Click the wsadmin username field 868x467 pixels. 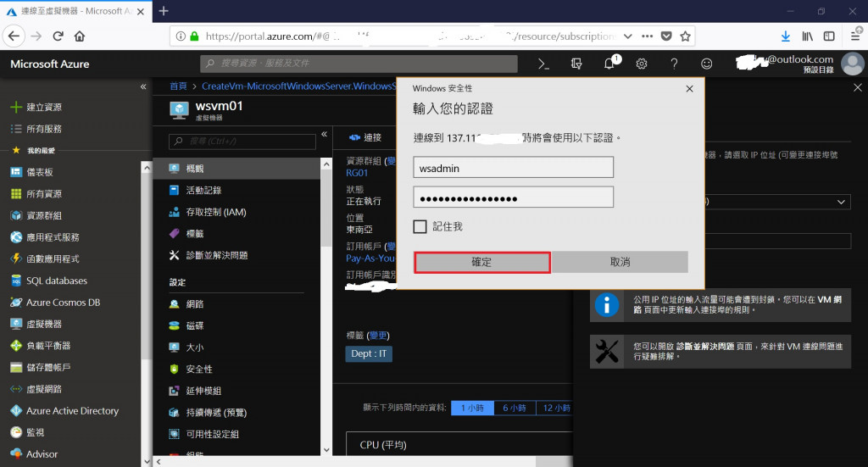[513, 167]
